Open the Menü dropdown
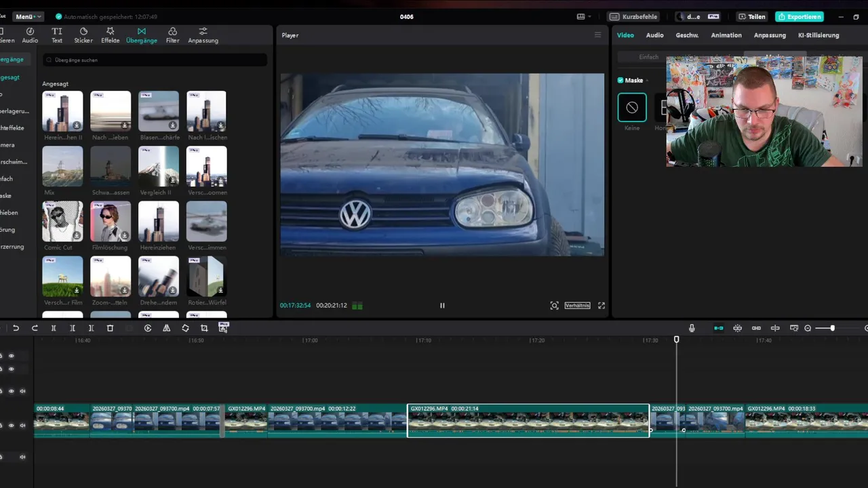The width and height of the screenshot is (868, 488). (28, 16)
